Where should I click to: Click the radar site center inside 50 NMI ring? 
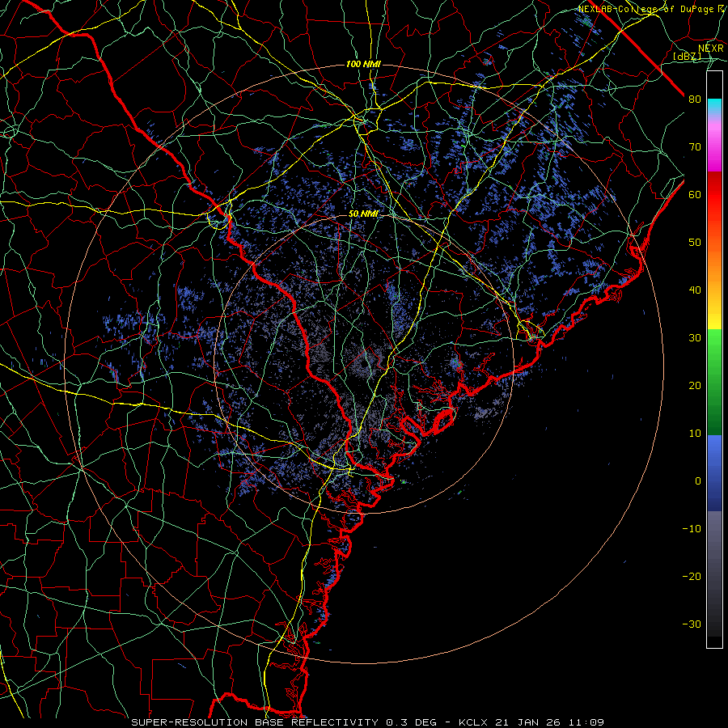click(x=362, y=366)
